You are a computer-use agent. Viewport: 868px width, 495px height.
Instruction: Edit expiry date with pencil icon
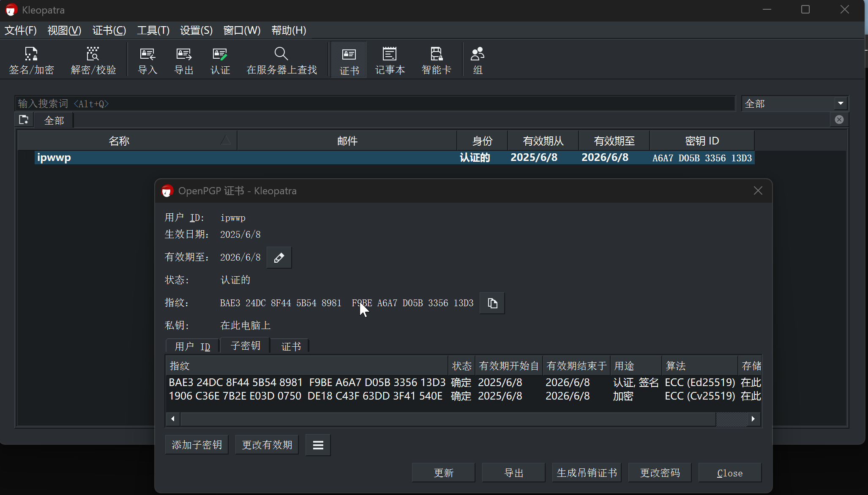[x=279, y=258]
